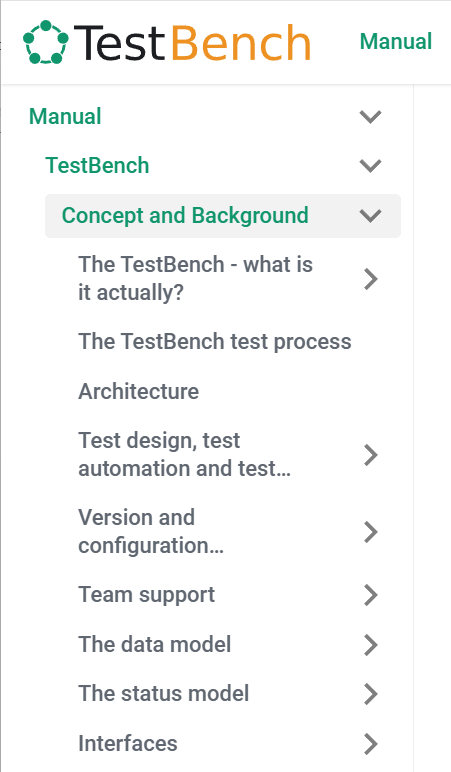
Task: Open 'The TestBench - what is it actually?'
Action: [x=195, y=278]
